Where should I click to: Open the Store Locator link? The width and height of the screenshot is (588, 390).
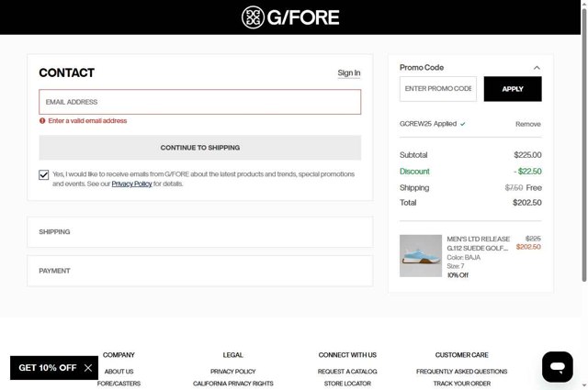click(x=347, y=384)
